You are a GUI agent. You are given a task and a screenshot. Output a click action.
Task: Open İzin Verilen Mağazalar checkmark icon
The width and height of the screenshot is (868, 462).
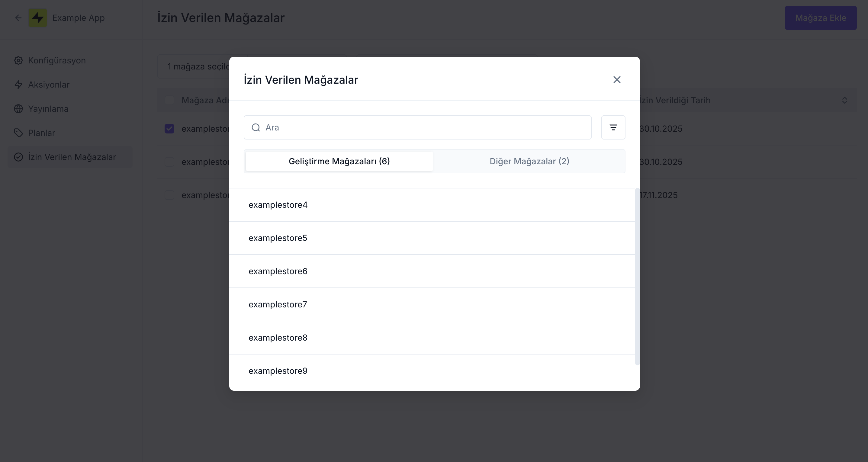point(18,157)
